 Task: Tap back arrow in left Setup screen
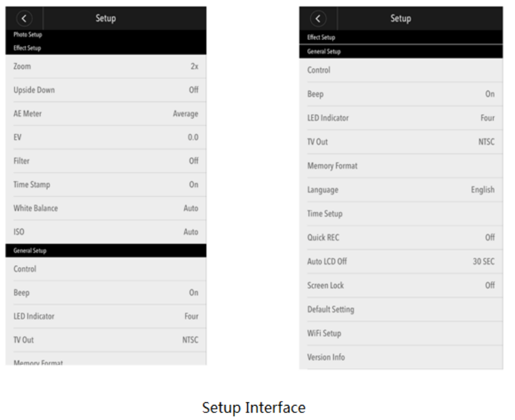pyautogui.click(x=25, y=18)
